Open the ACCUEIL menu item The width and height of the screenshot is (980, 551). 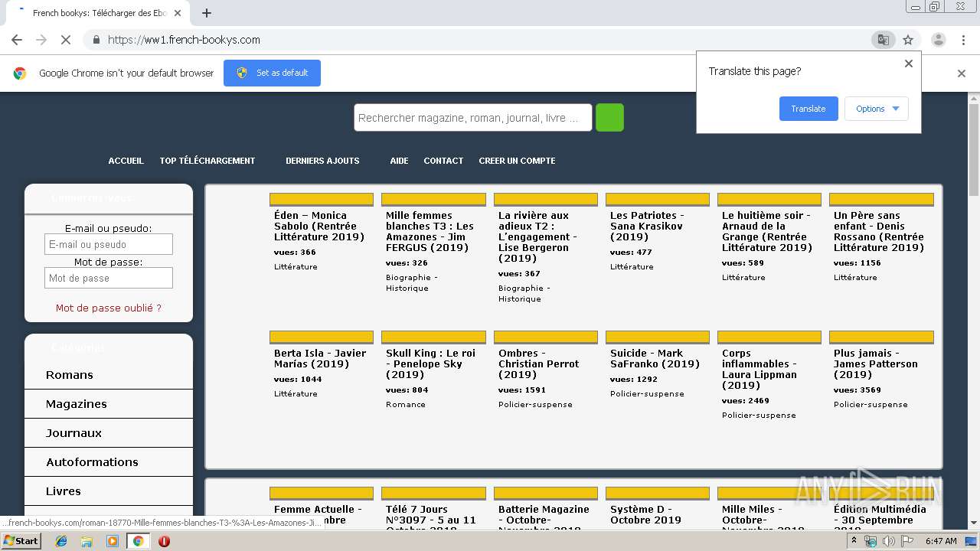(126, 161)
